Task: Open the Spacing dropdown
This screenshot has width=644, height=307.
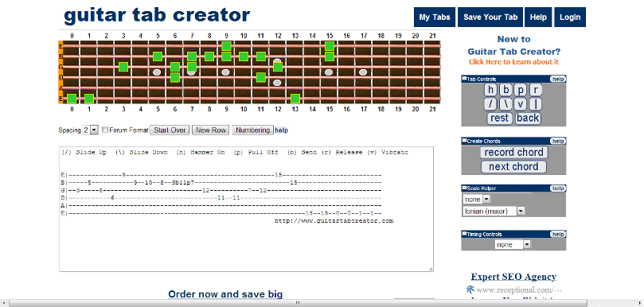Action: tap(90, 130)
